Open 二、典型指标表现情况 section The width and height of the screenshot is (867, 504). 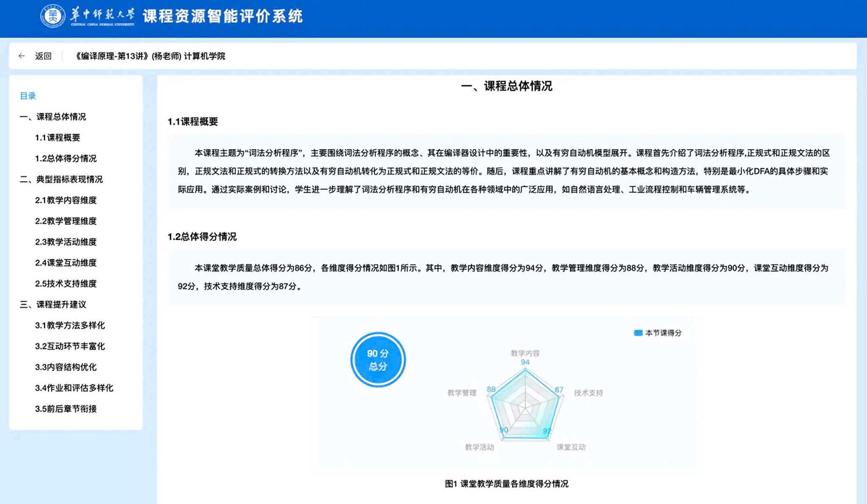(61, 179)
